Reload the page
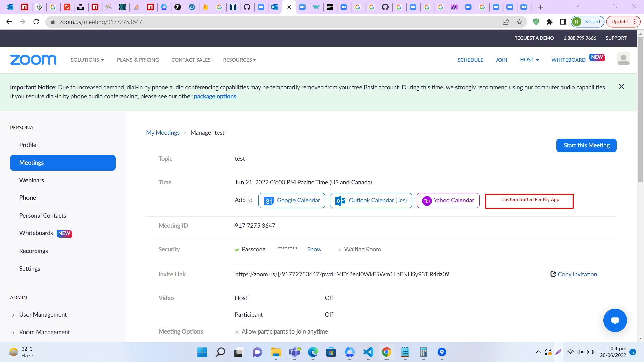 [36, 22]
